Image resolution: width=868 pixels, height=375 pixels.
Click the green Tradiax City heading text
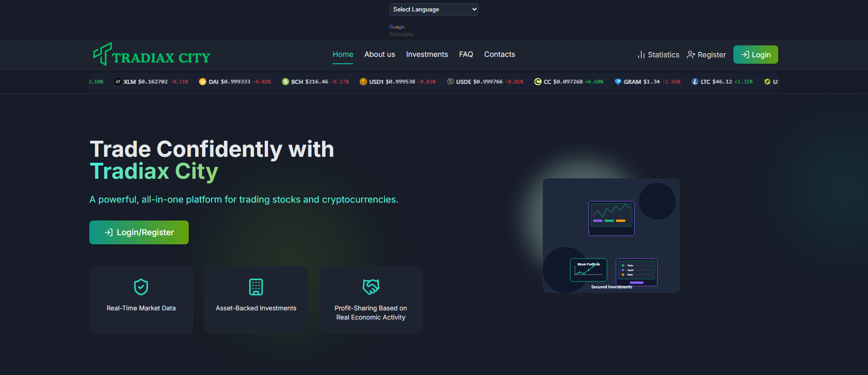[x=154, y=172]
